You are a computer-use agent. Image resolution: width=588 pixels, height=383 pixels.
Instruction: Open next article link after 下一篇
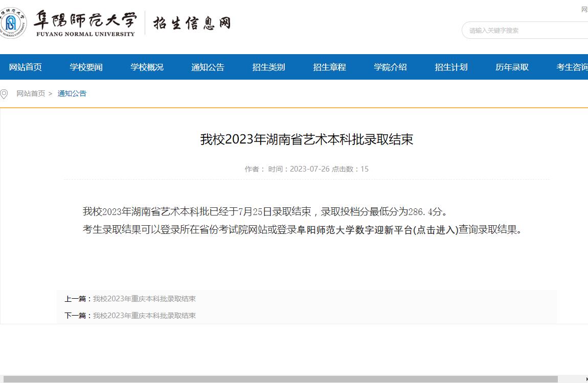click(144, 316)
